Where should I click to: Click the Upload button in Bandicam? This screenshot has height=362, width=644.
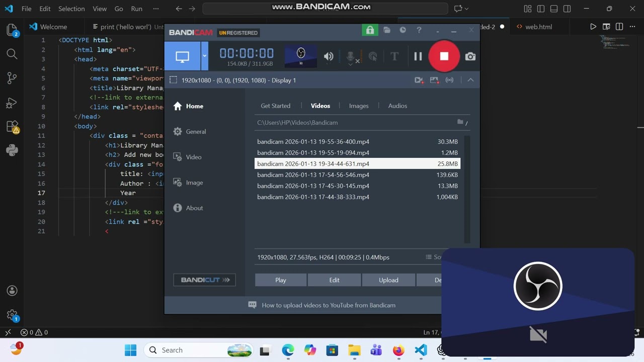click(388, 280)
